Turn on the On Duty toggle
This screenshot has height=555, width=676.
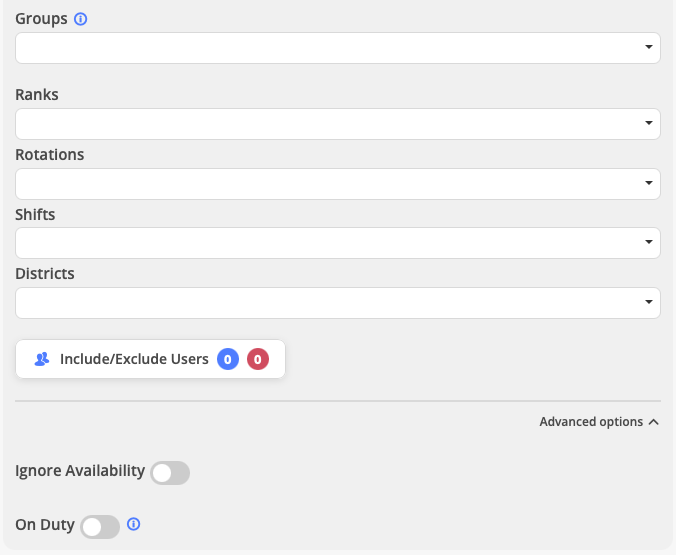(100, 526)
